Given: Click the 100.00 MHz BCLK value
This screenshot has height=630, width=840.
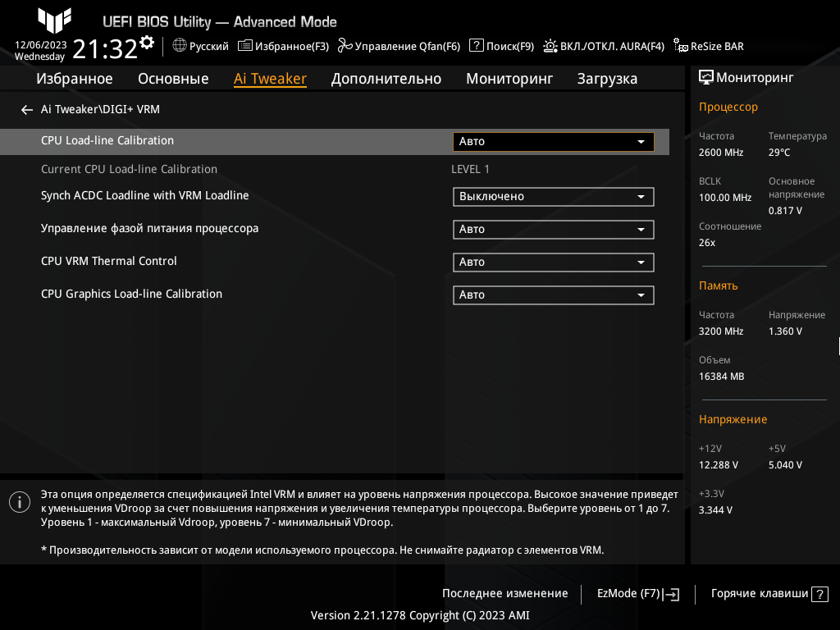Looking at the screenshot, I should coord(725,198).
